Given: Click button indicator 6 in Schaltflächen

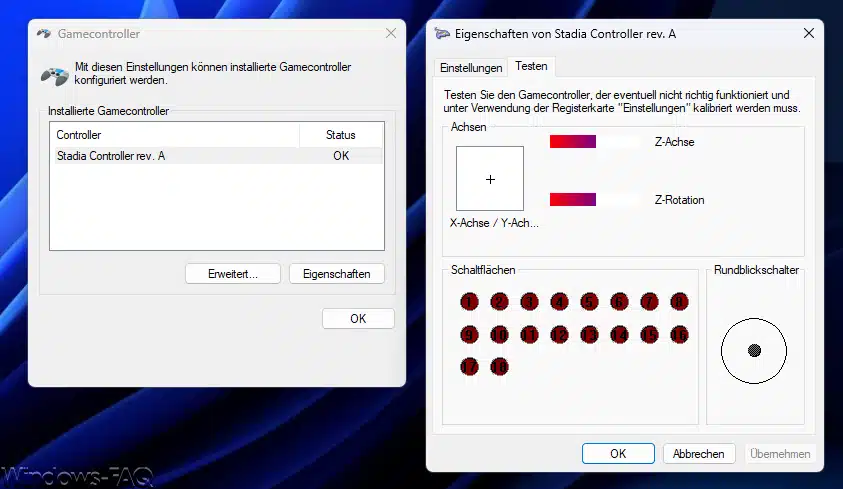Looking at the screenshot, I should [619, 302].
